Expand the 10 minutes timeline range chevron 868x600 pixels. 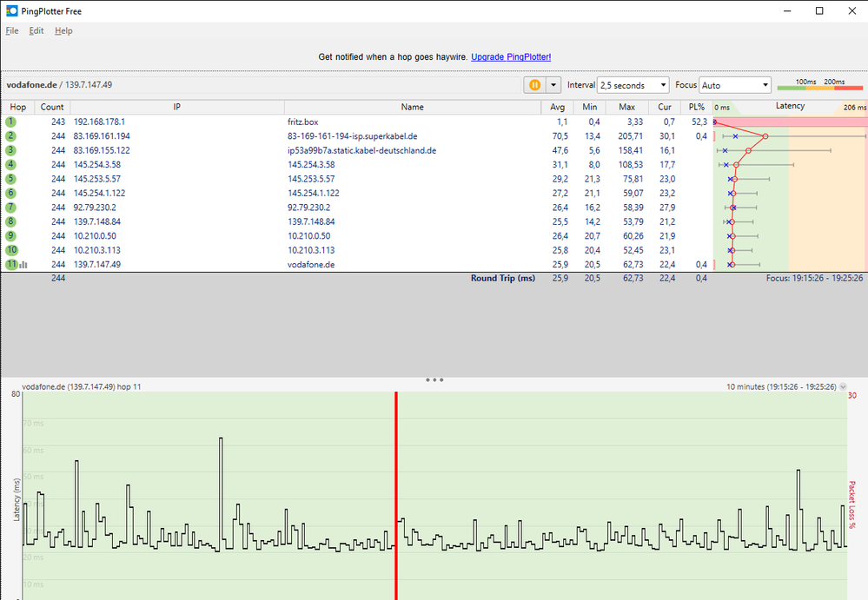click(x=843, y=387)
